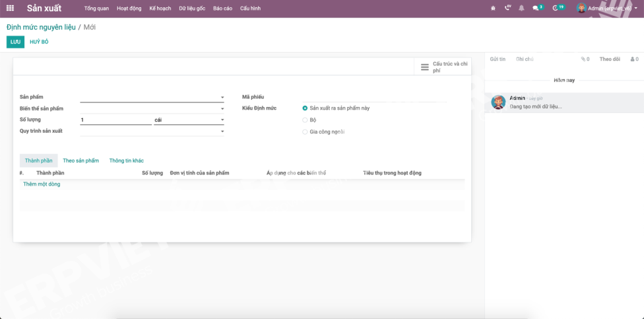Open the Kế hoạch menu
This screenshot has height=319, width=644.
click(x=160, y=9)
